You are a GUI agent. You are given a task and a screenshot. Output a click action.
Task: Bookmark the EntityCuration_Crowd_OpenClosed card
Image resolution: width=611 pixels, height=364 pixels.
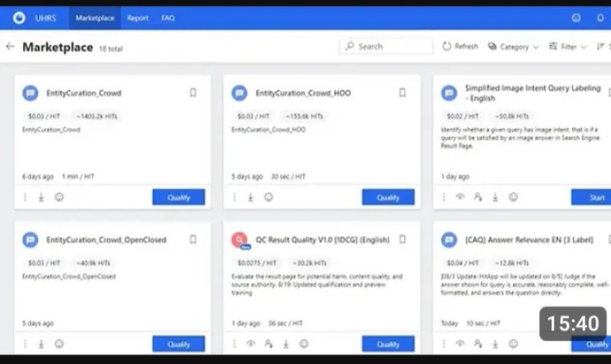click(193, 239)
